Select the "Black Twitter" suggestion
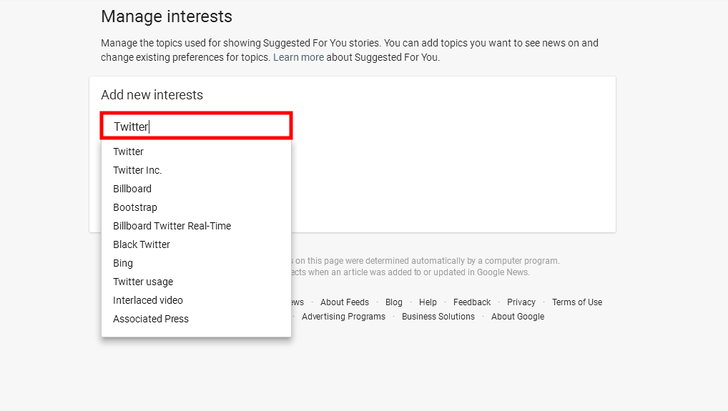Screen dimensions: 728x411 click(x=196, y=244)
